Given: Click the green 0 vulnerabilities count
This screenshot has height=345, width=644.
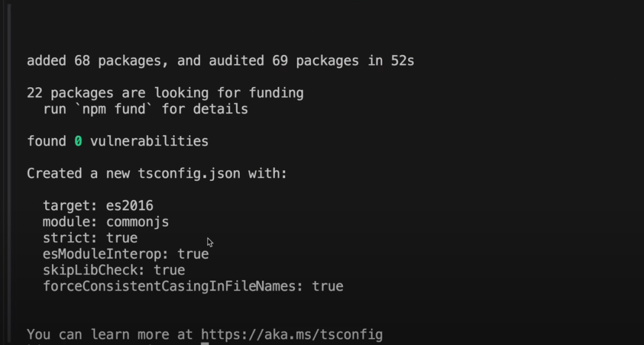Looking at the screenshot, I should (x=78, y=141).
